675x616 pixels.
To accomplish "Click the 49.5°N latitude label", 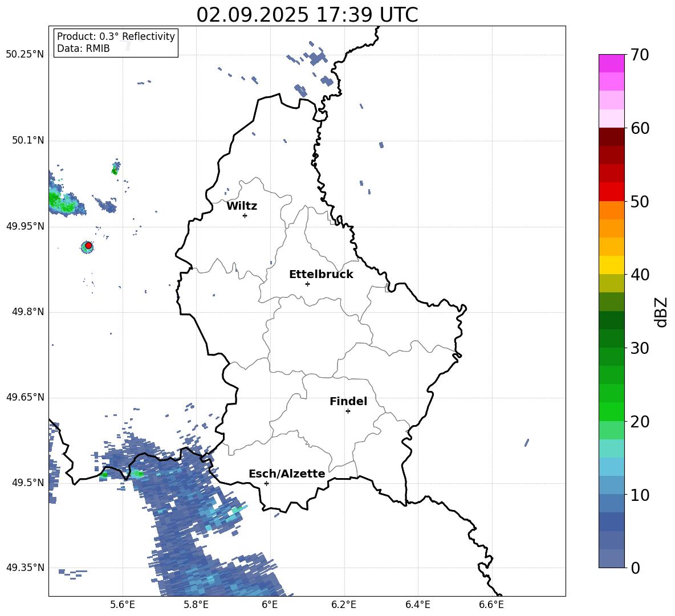I will click(28, 483).
